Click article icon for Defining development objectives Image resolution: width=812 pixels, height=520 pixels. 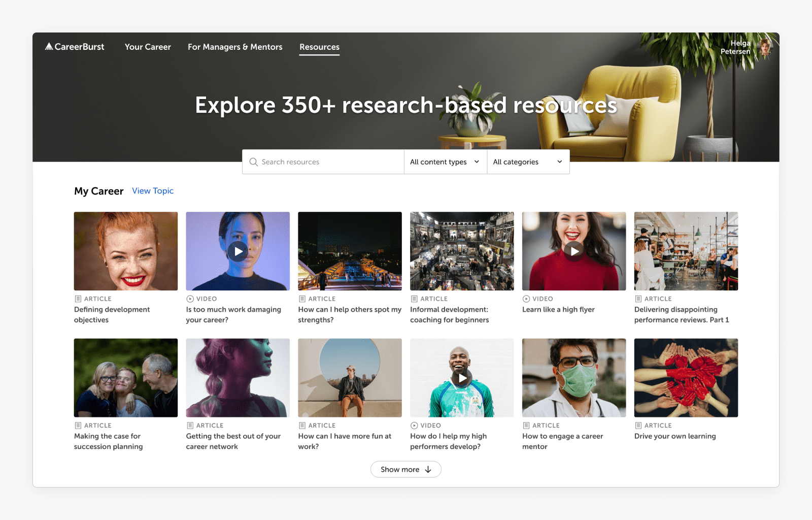pyautogui.click(x=78, y=299)
